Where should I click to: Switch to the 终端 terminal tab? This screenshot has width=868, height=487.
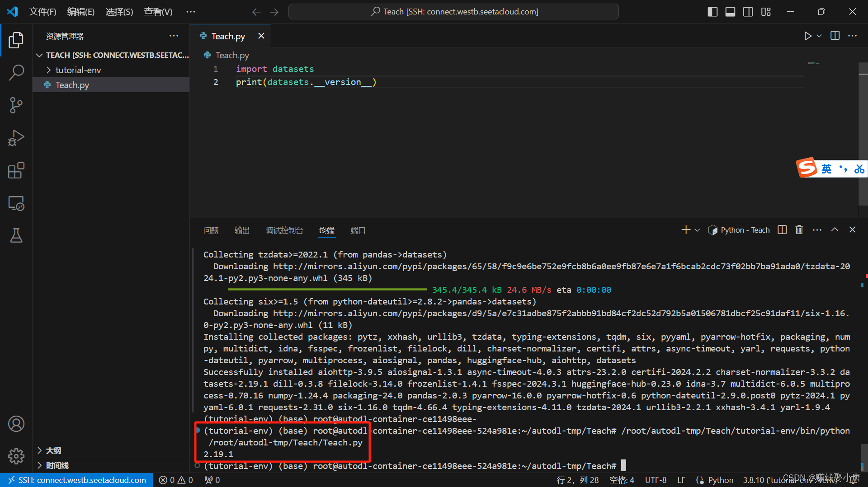click(327, 230)
